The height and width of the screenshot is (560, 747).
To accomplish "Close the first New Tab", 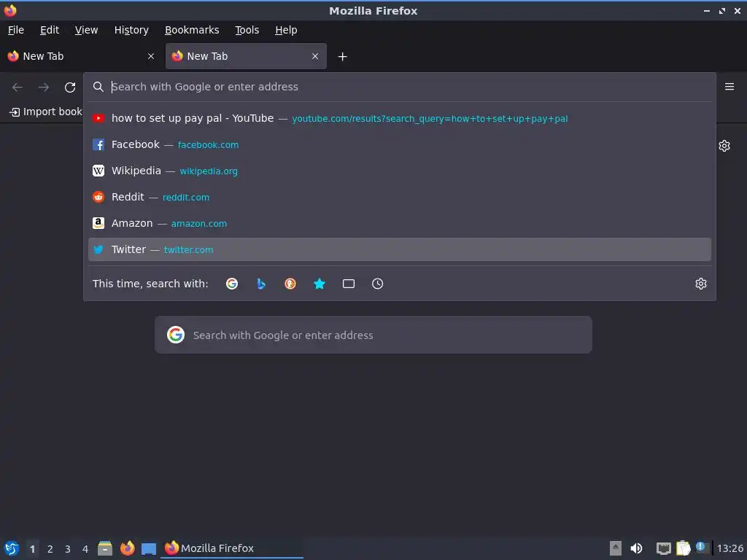I will (x=151, y=56).
